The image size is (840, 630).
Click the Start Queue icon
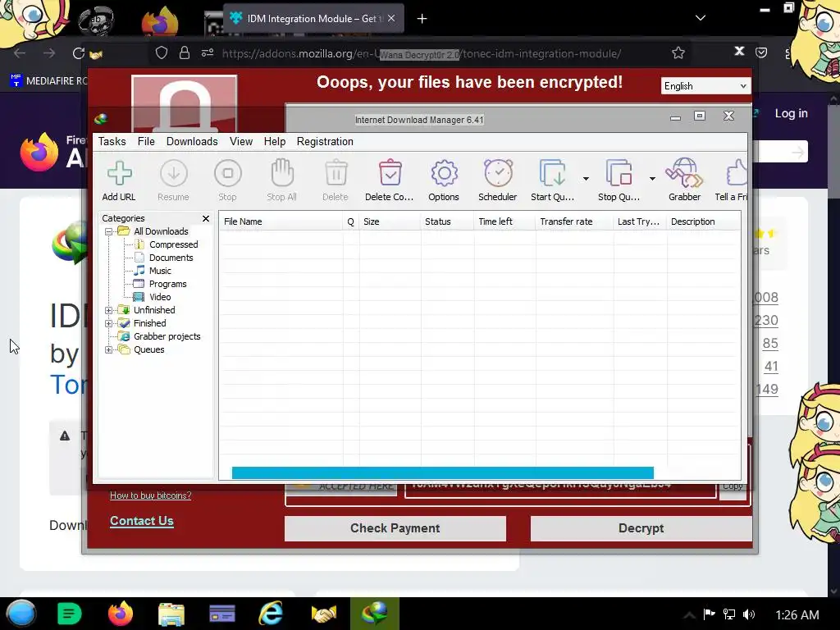click(x=552, y=174)
